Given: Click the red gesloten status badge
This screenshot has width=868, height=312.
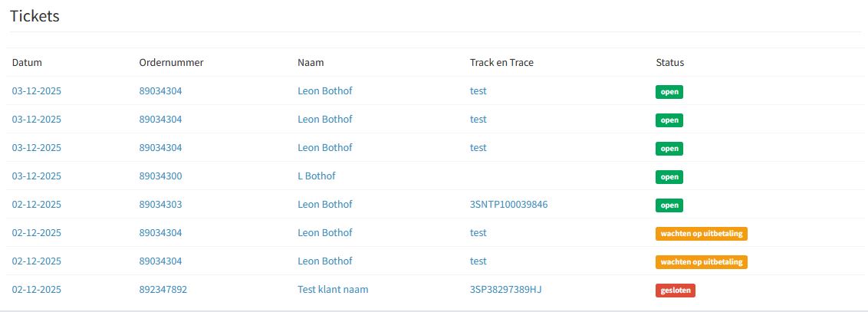Looking at the screenshot, I should (x=675, y=291).
